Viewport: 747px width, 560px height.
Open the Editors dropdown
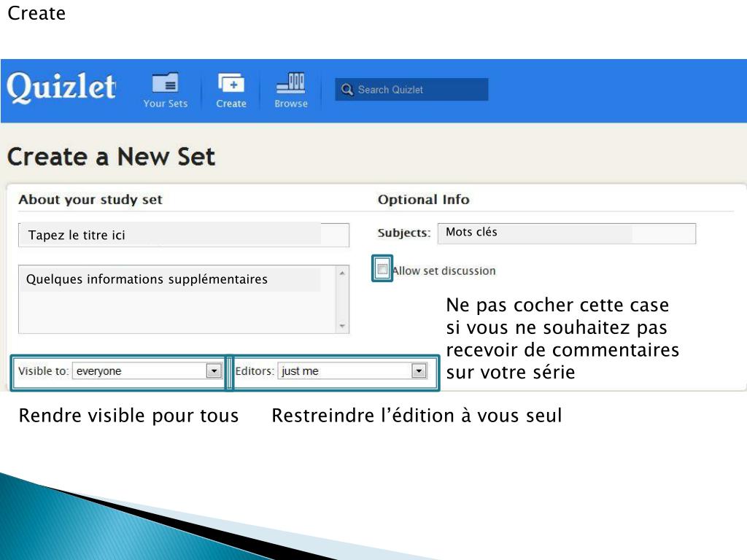(x=352, y=371)
